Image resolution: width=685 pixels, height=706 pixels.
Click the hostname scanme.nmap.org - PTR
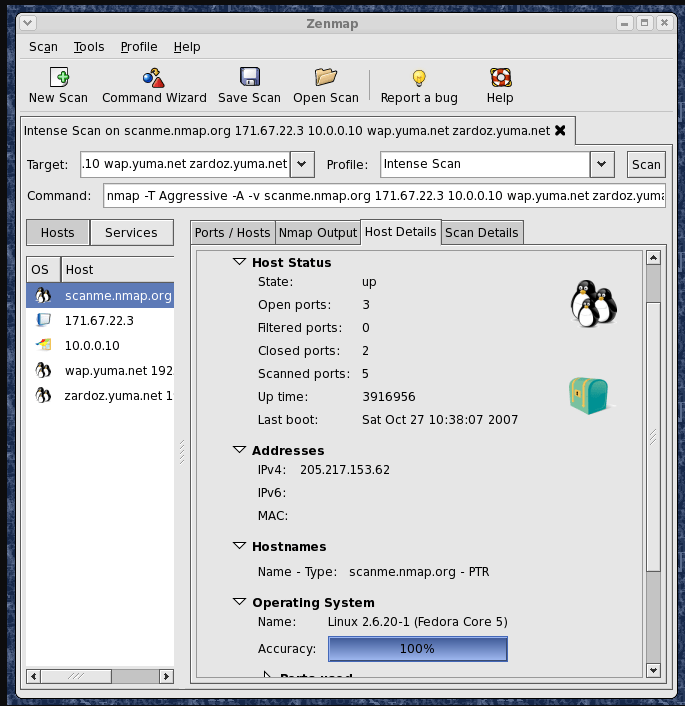coord(419,572)
